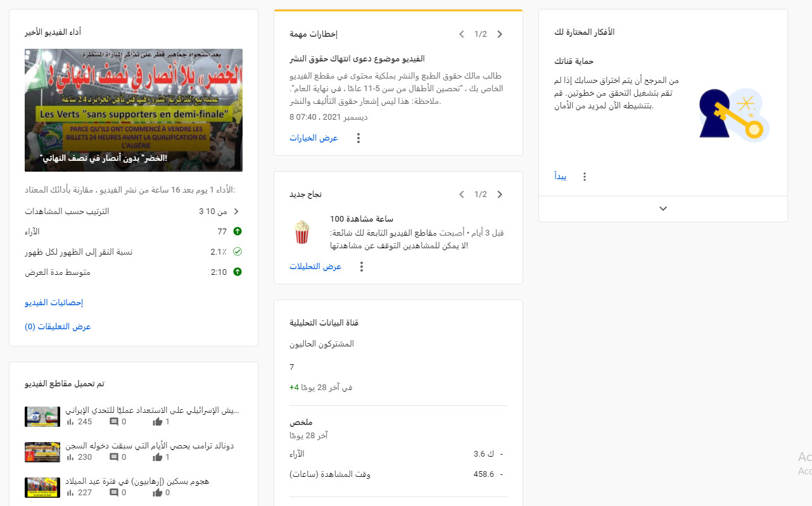Click the analytics icon on the Israeli army video
The image size is (812, 506).
click(70, 421)
